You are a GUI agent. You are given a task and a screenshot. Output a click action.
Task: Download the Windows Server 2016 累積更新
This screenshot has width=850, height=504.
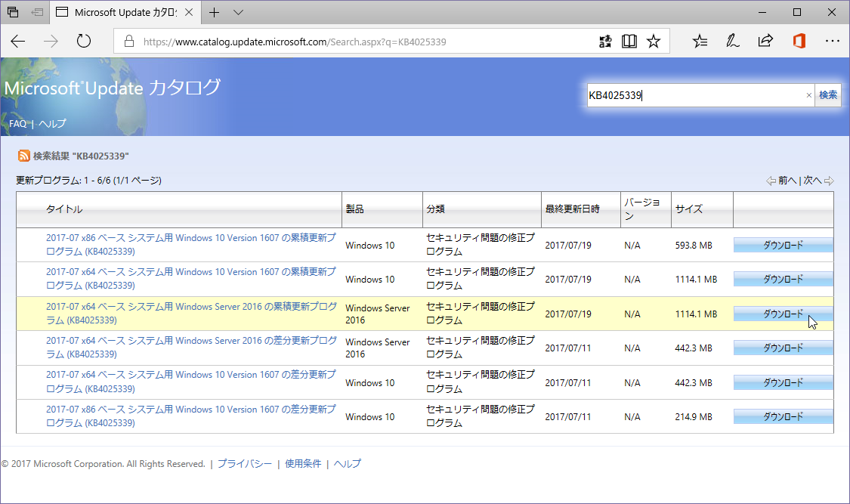coord(784,314)
